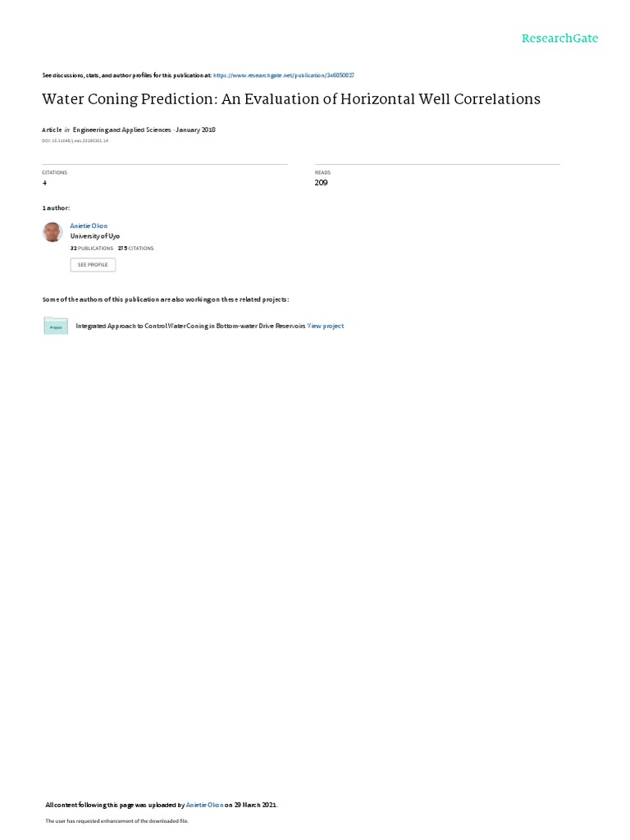The height and width of the screenshot is (840, 630).
Task: Click Anietie Okon link in upload footer
Action: (204, 805)
